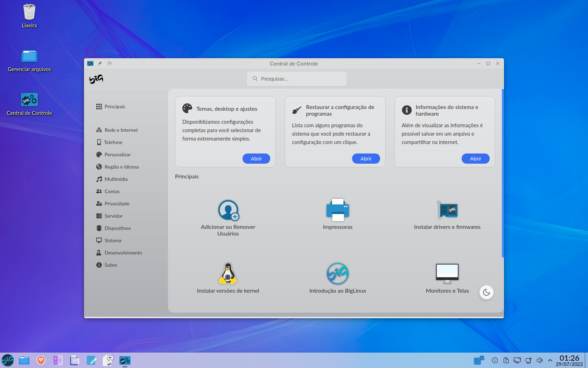
Task: Open Monitores e Telas
Action: (447, 278)
